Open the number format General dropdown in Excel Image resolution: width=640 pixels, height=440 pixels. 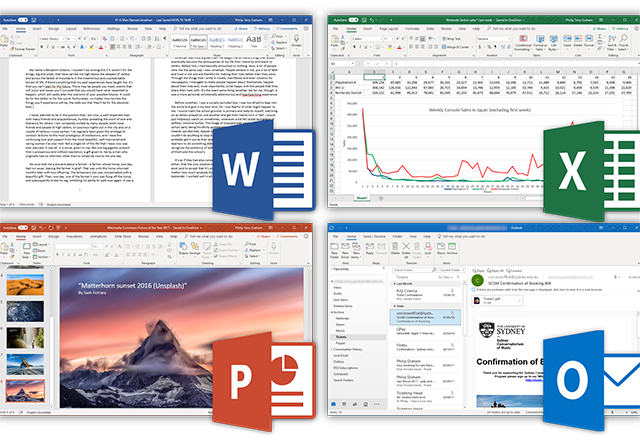coord(493,39)
